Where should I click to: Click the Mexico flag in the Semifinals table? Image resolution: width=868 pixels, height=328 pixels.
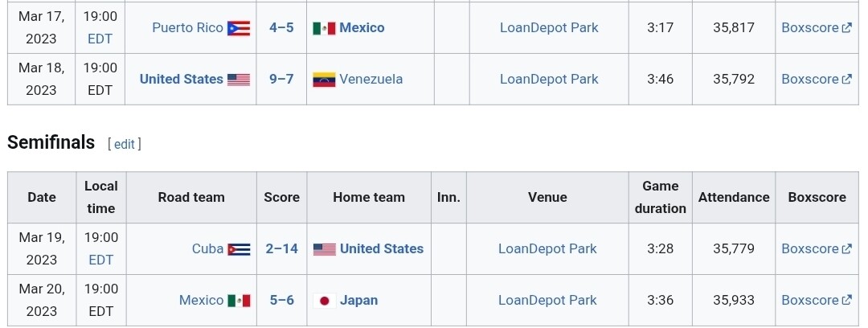239,301
